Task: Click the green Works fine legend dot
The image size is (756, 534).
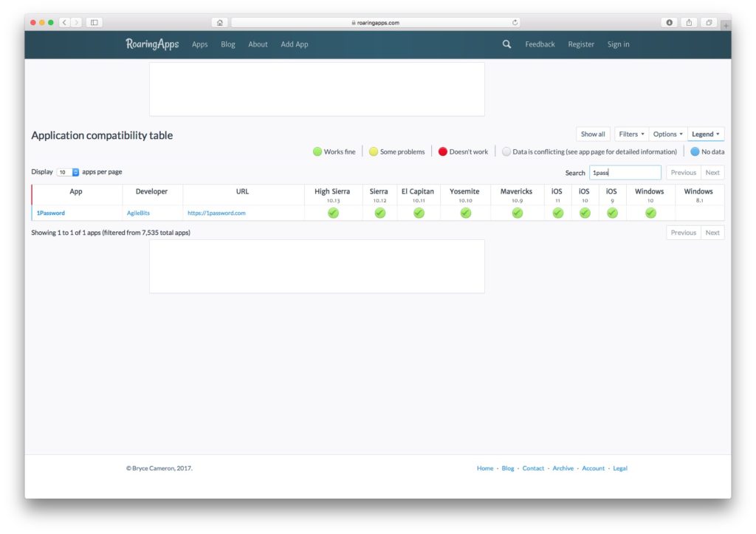Action: pyautogui.click(x=317, y=151)
